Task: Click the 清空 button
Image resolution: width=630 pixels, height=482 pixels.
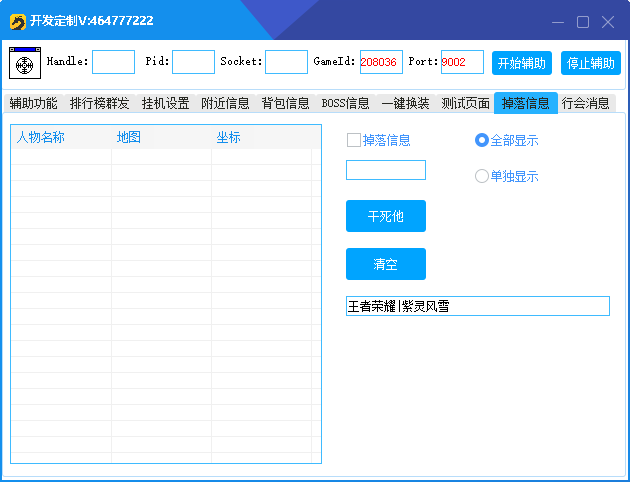Action: click(x=386, y=264)
